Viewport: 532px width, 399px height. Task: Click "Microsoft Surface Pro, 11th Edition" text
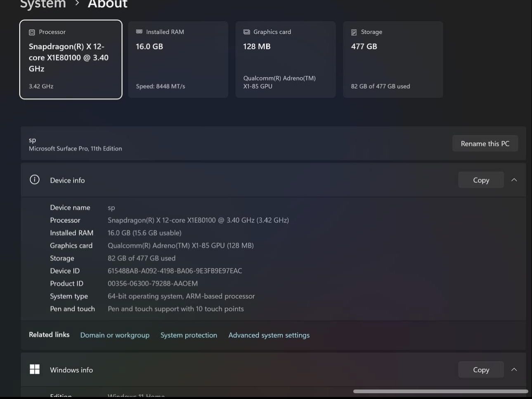[76, 149]
